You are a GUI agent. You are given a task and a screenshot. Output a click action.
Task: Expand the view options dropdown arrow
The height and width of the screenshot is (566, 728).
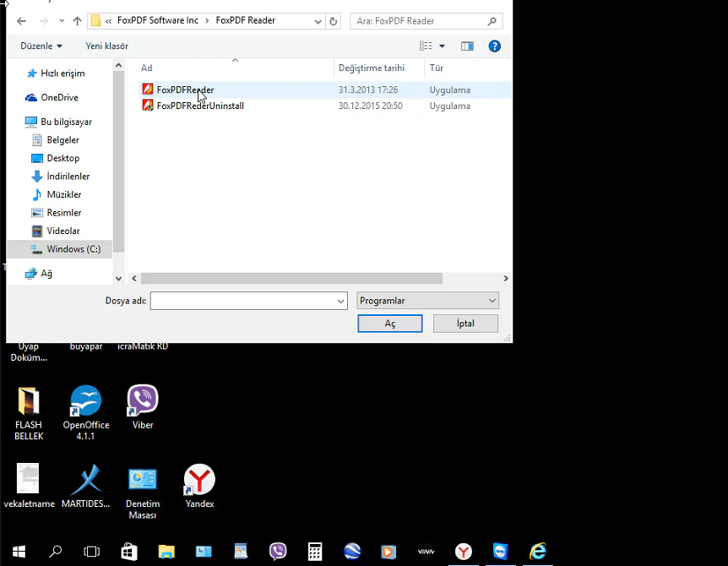coord(442,46)
